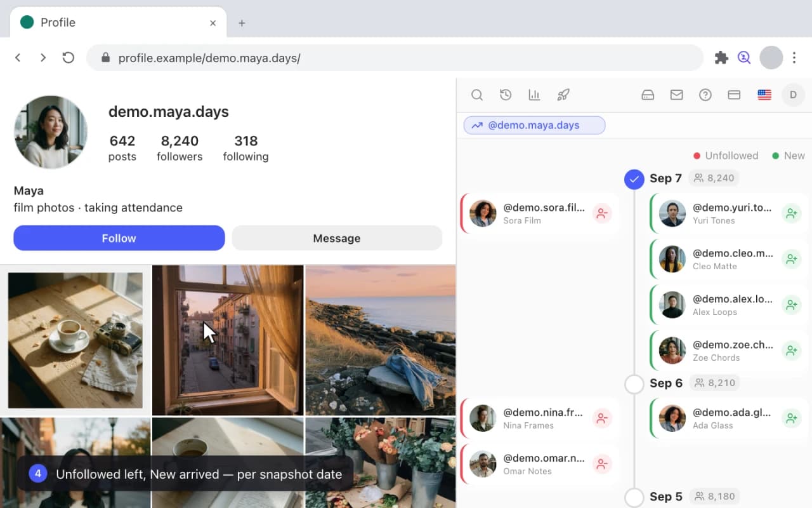Open the US flag language selector
The height and width of the screenshot is (508, 812).
click(764, 95)
